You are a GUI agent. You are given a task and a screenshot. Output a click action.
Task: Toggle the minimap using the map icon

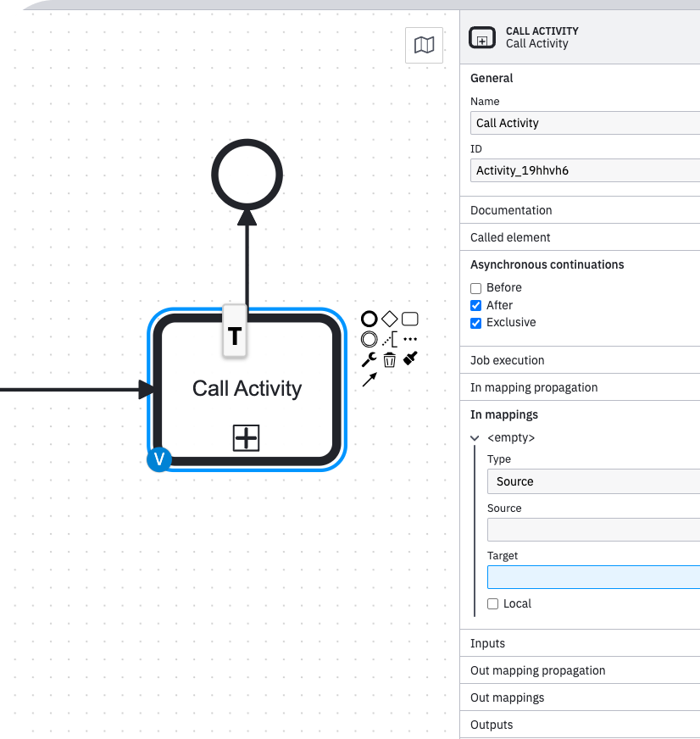[x=424, y=46]
